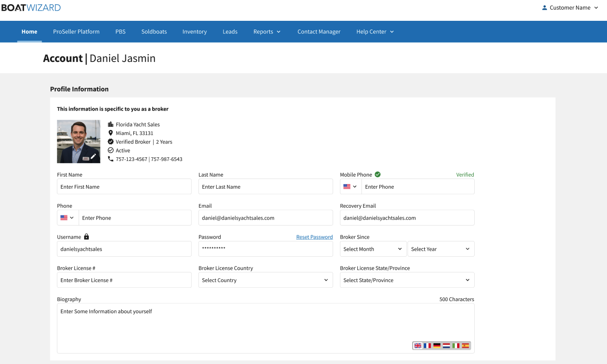Image resolution: width=607 pixels, height=364 pixels.
Task: Click the verified badge icon beside Verified Broker
Action: pos(111,142)
